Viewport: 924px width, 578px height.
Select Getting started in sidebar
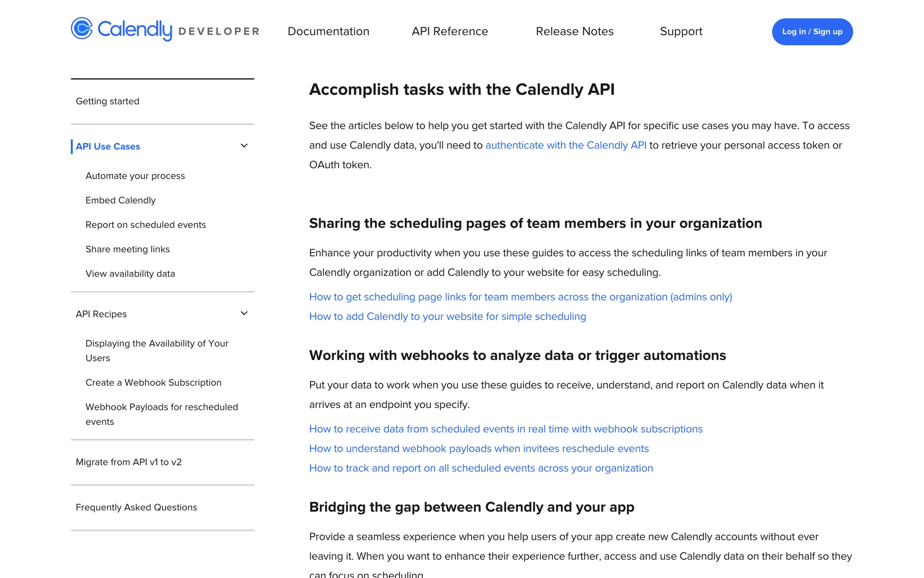107,101
